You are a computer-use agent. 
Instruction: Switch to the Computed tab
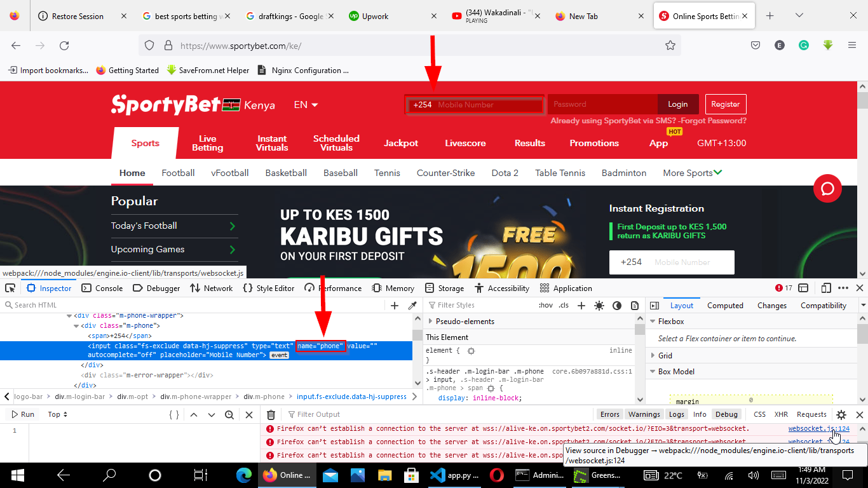(725, 306)
